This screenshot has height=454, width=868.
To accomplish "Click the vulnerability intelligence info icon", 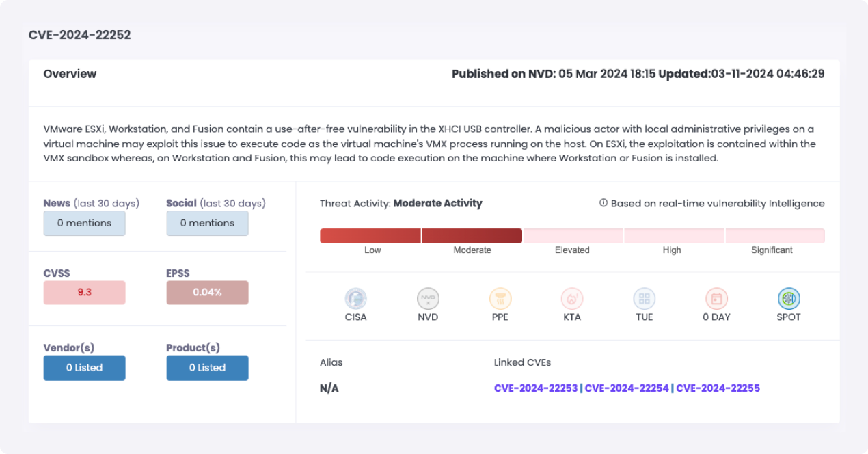I will point(601,202).
